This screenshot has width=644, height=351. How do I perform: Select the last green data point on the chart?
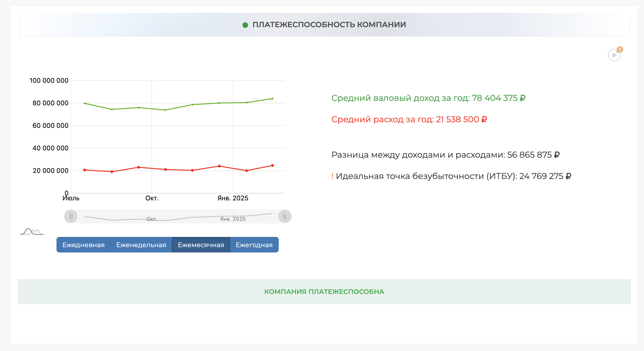click(x=272, y=99)
